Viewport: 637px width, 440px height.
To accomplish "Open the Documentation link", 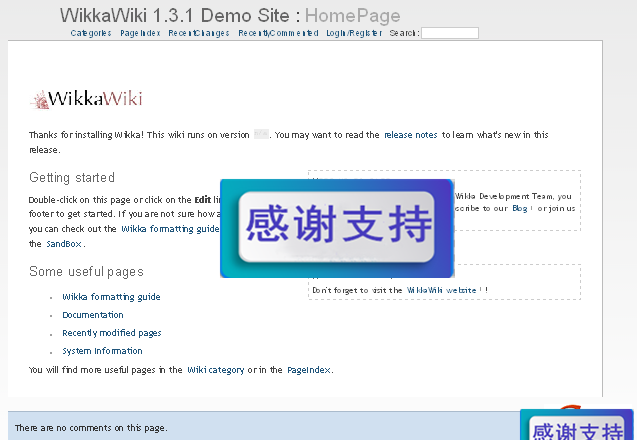I will pos(93,315).
